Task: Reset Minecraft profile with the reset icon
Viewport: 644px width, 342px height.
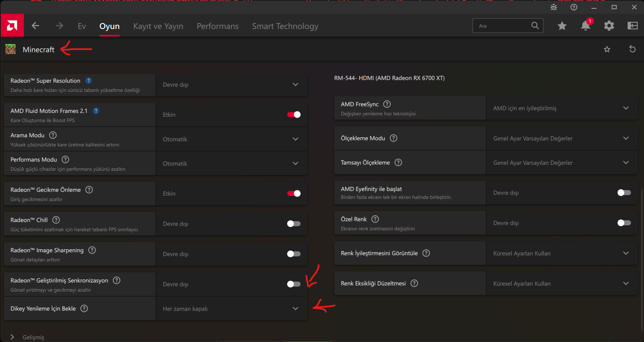Action: [x=632, y=49]
